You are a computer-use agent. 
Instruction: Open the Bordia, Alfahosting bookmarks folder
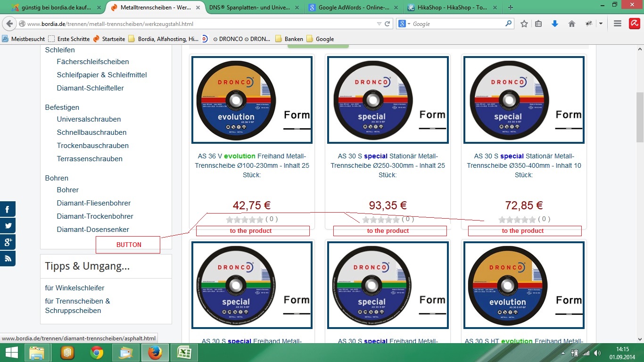point(163,39)
